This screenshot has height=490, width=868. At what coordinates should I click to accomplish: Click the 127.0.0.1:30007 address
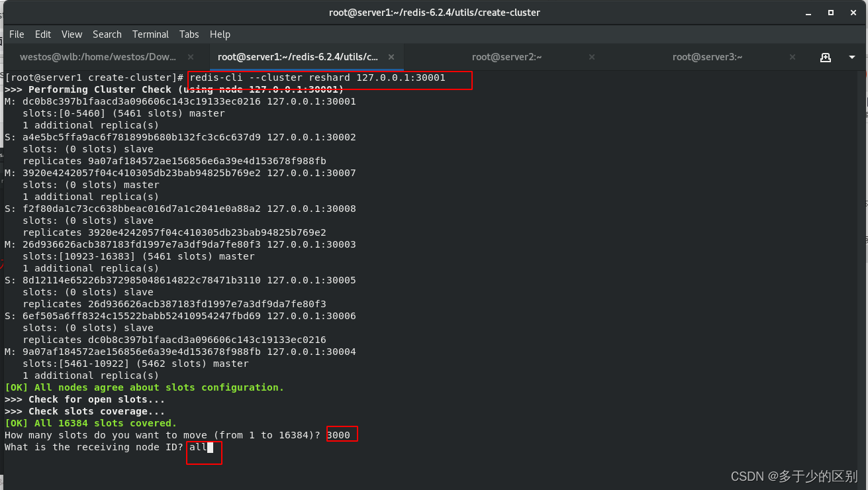coord(312,173)
